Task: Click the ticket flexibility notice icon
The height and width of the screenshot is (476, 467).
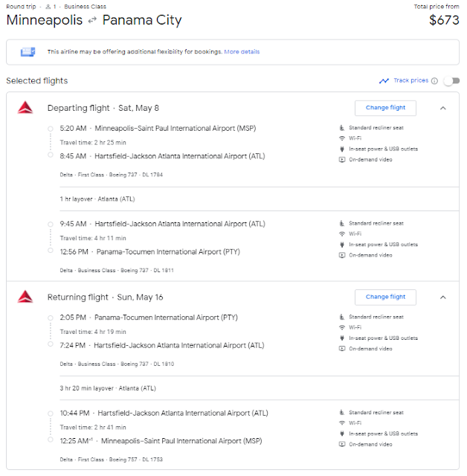Action: point(28,52)
